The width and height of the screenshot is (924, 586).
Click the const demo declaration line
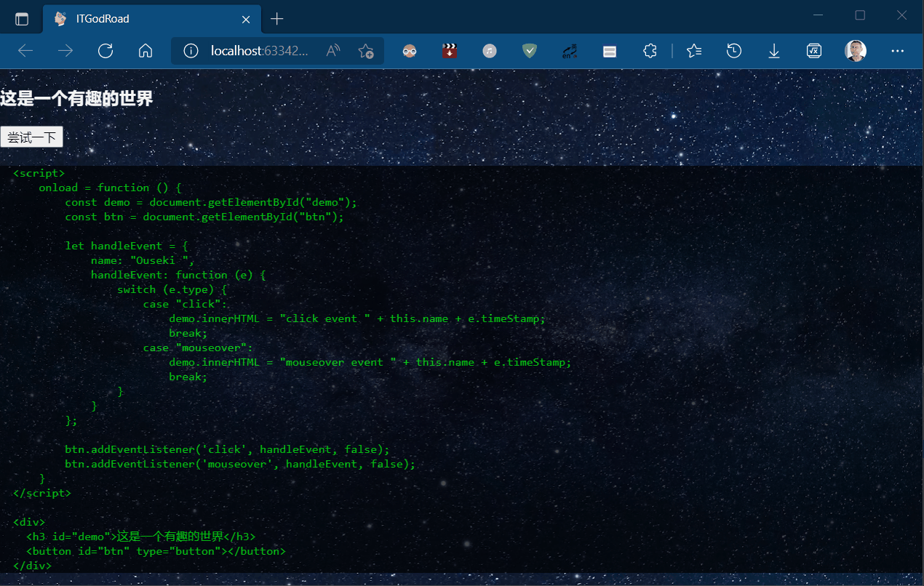(x=211, y=202)
